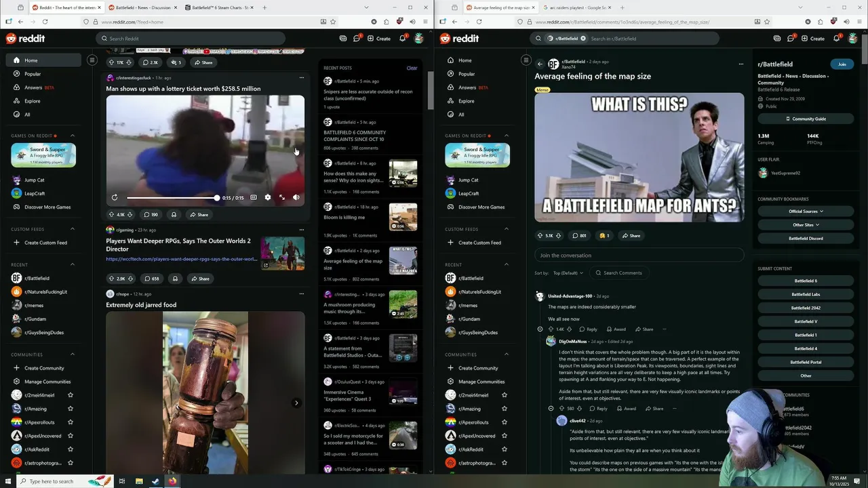Upvote the lottery ticket post

point(112,215)
